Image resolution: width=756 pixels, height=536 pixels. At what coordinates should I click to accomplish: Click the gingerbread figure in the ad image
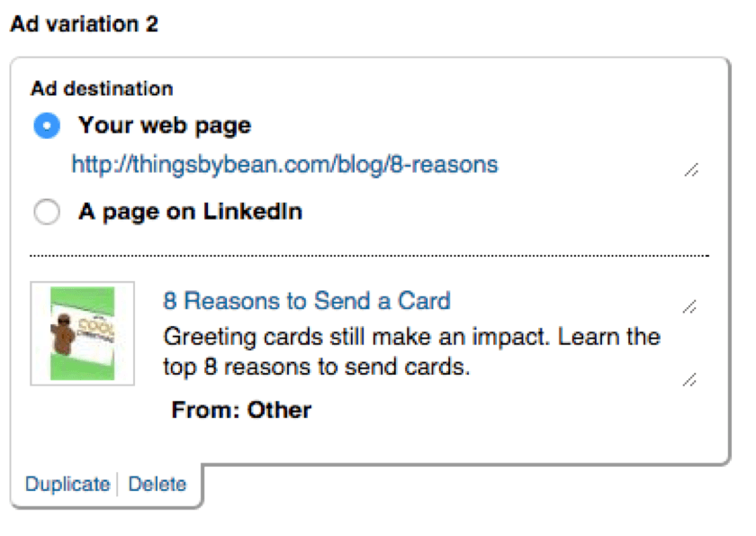coord(63,333)
